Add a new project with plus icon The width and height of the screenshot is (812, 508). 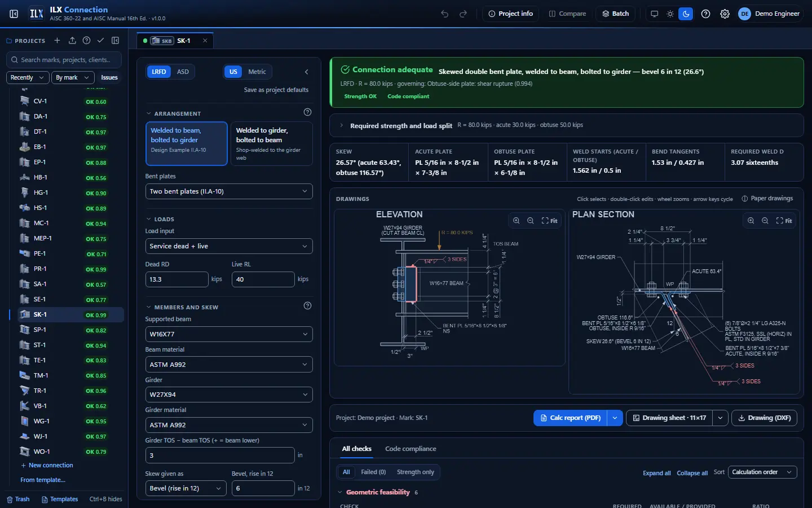pos(57,41)
